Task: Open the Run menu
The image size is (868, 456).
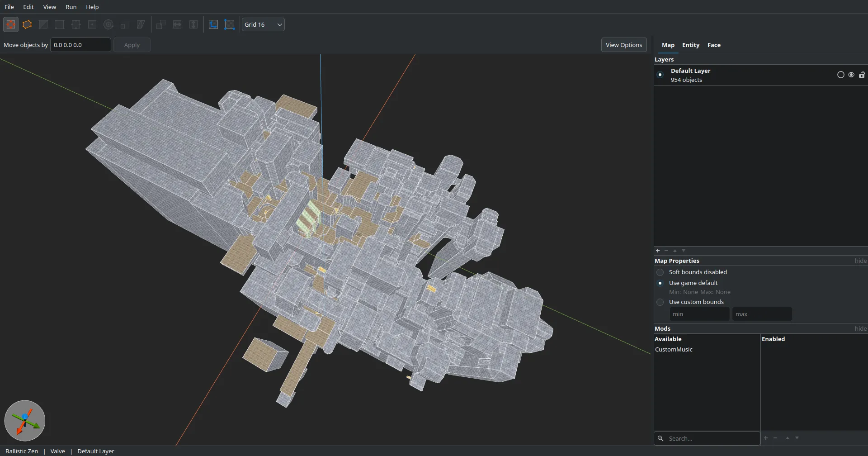Action: tap(71, 7)
